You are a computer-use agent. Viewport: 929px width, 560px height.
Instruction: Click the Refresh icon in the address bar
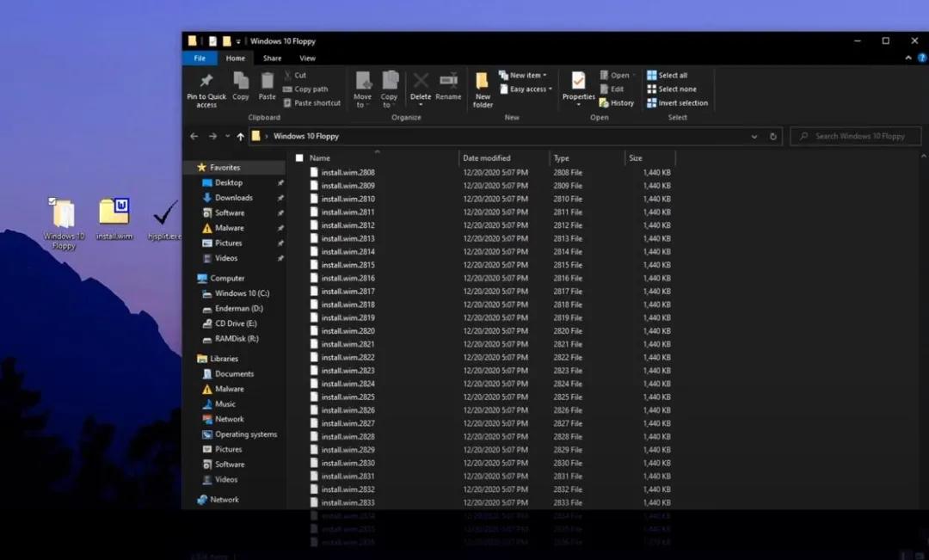tap(772, 136)
